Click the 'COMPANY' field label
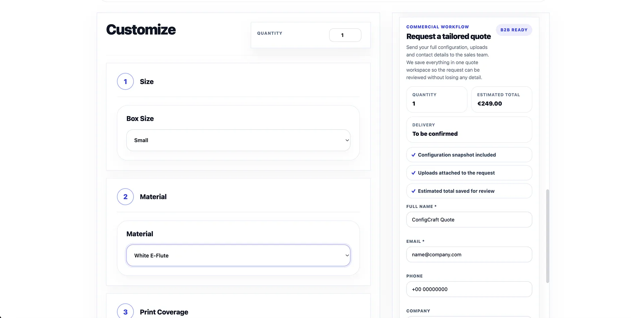This screenshot has width=644, height=318. point(418,311)
